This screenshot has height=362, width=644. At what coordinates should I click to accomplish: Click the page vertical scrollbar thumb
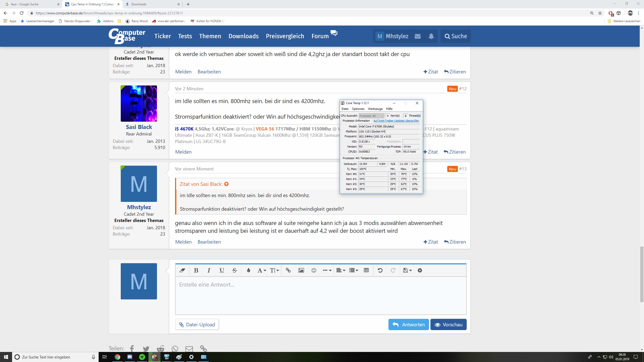pyautogui.click(x=642, y=275)
